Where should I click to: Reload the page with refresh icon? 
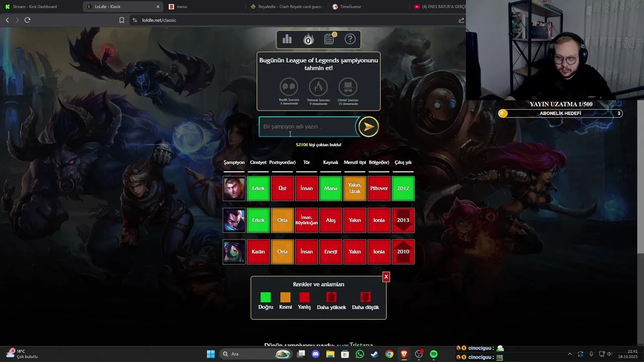27,20
